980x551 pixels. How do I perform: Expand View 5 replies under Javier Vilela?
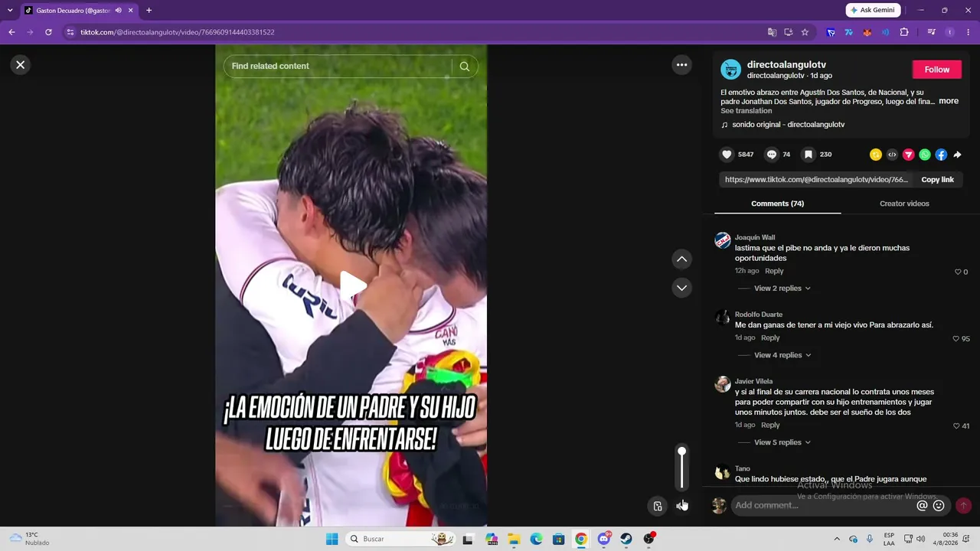coord(782,442)
